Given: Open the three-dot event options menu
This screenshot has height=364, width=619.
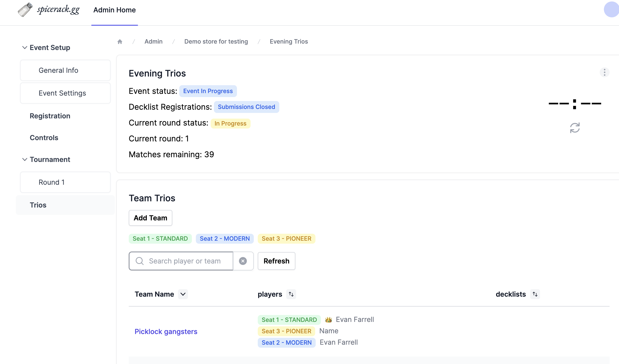Looking at the screenshot, I should pos(604,72).
